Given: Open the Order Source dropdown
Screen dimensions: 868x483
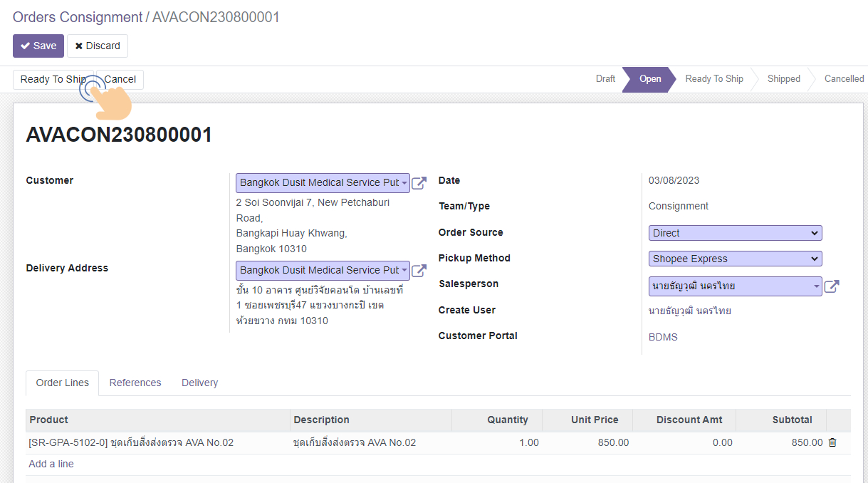Looking at the screenshot, I should 735,233.
